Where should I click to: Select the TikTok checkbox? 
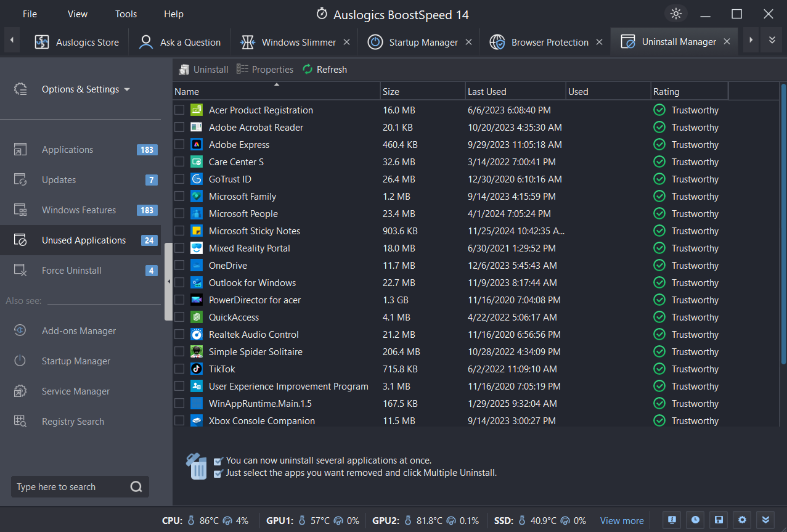coord(179,369)
